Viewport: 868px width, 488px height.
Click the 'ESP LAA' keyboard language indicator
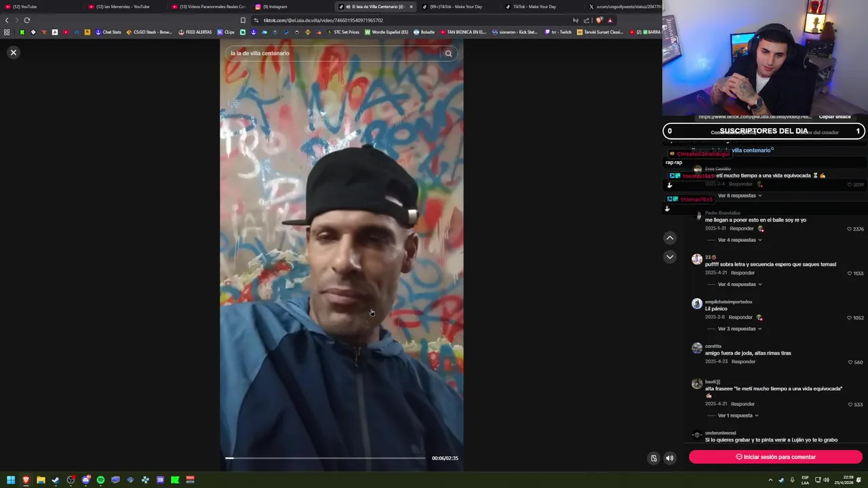(x=805, y=480)
